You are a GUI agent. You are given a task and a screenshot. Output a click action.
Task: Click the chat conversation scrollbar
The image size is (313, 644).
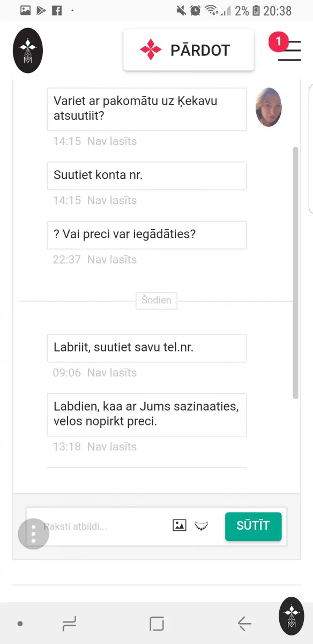pos(295,273)
